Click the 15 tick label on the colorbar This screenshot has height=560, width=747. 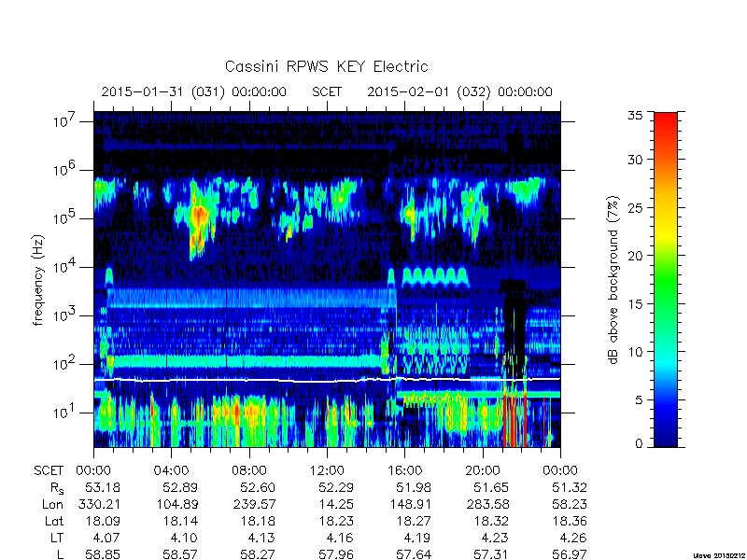click(635, 304)
